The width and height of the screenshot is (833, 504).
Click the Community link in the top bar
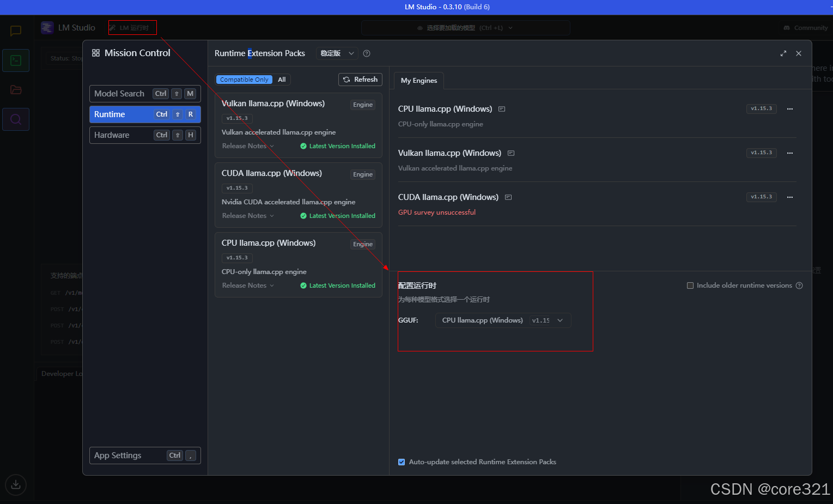click(x=811, y=28)
